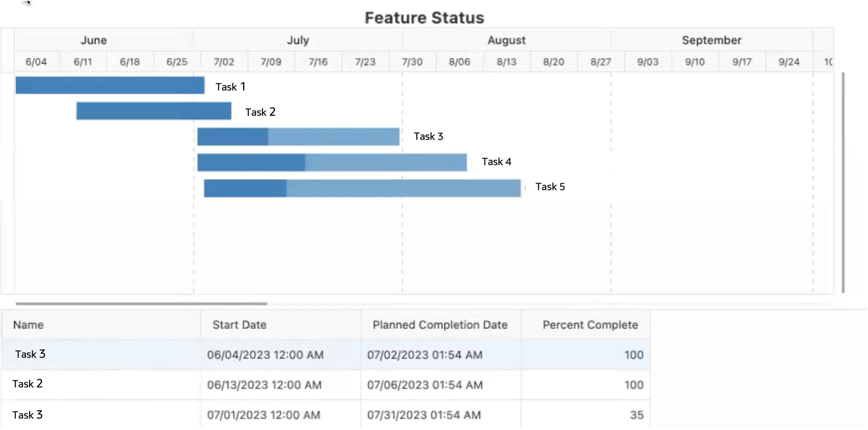The image size is (868, 430).
Task: Click the light remaining portion of Task 5 bar
Action: tap(403, 188)
